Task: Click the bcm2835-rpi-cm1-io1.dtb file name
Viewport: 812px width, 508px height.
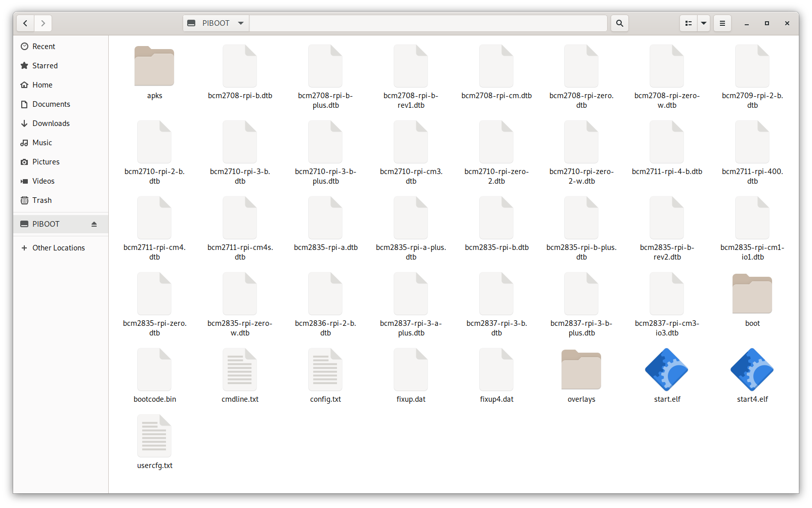Action: pyautogui.click(x=752, y=252)
